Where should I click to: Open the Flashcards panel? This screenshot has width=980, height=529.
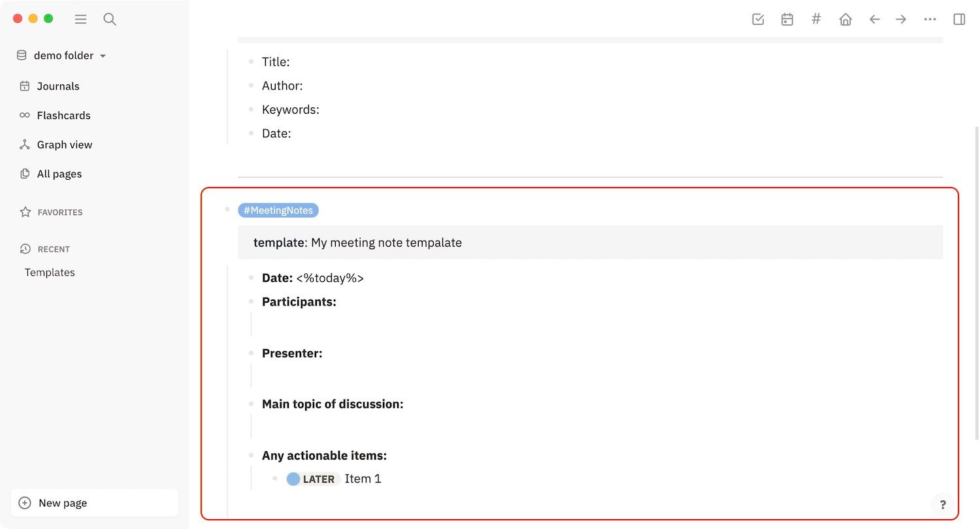63,115
